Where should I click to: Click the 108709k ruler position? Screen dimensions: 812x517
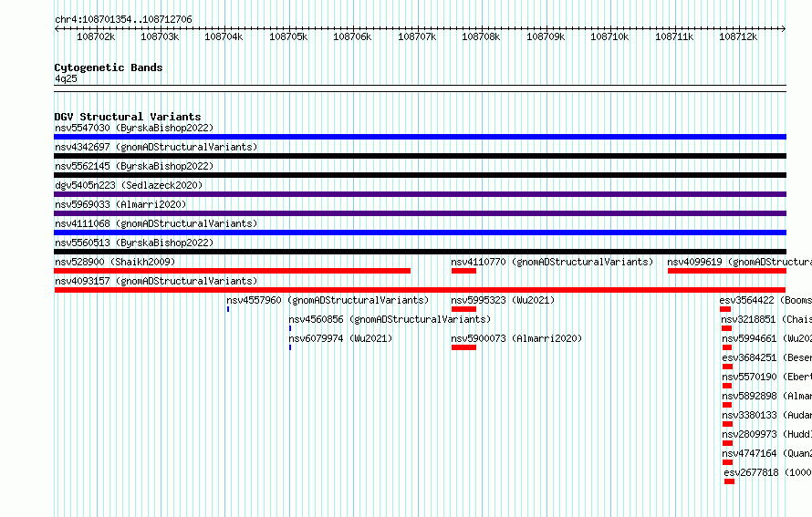[546, 36]
